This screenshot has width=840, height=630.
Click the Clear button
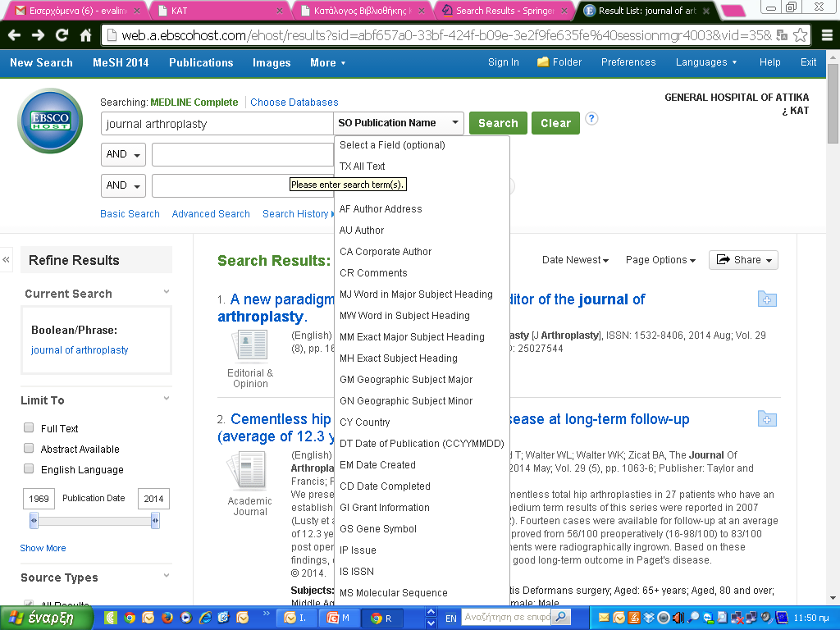click(x=555, y=123)
